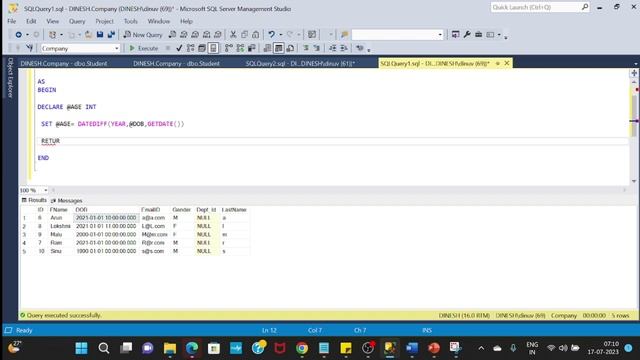This screenshot has width=640, height=360.
Task: Open the View menu
Action: [x=52, y=21]
